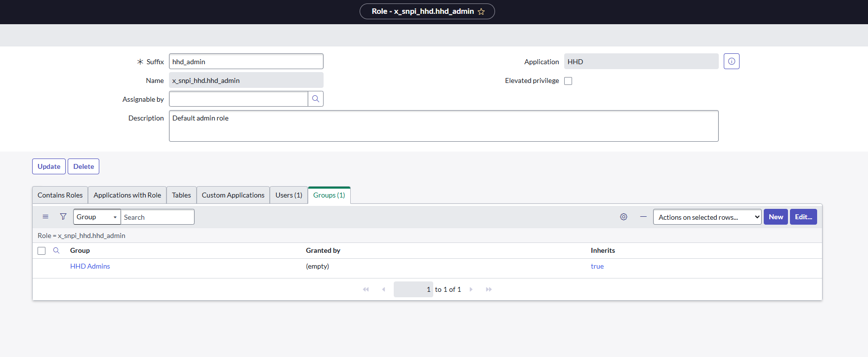The image size is (868, 357).
Task: Toggle column search magnifier in list header
Action: pyautogui.click(x=56, y=250)
